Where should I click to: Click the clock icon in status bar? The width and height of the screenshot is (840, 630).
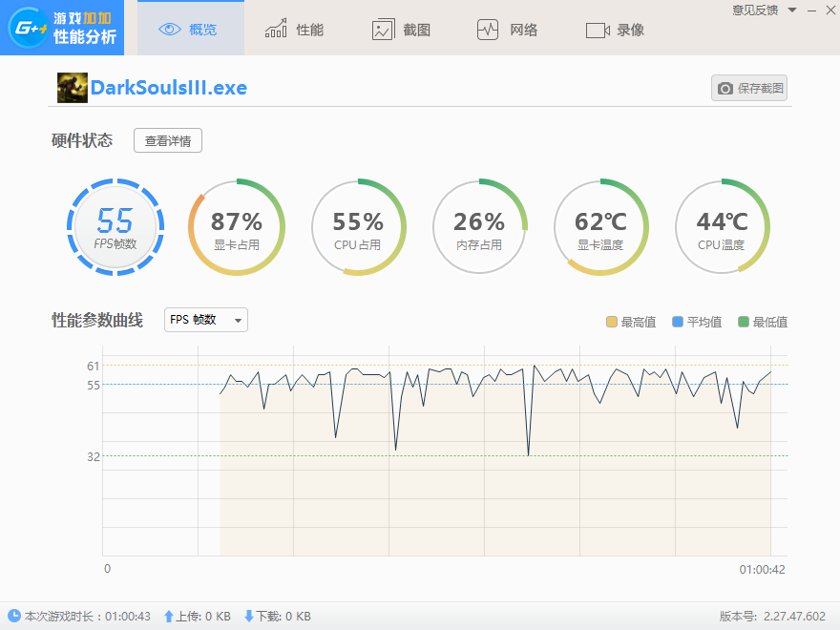click(x=14, y=616)
